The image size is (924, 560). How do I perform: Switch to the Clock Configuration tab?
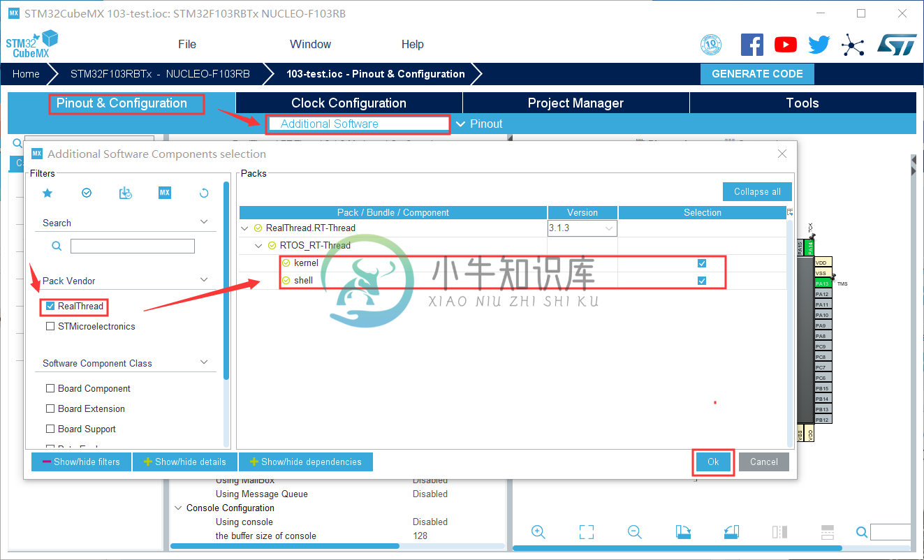click(x=349, y=103)
